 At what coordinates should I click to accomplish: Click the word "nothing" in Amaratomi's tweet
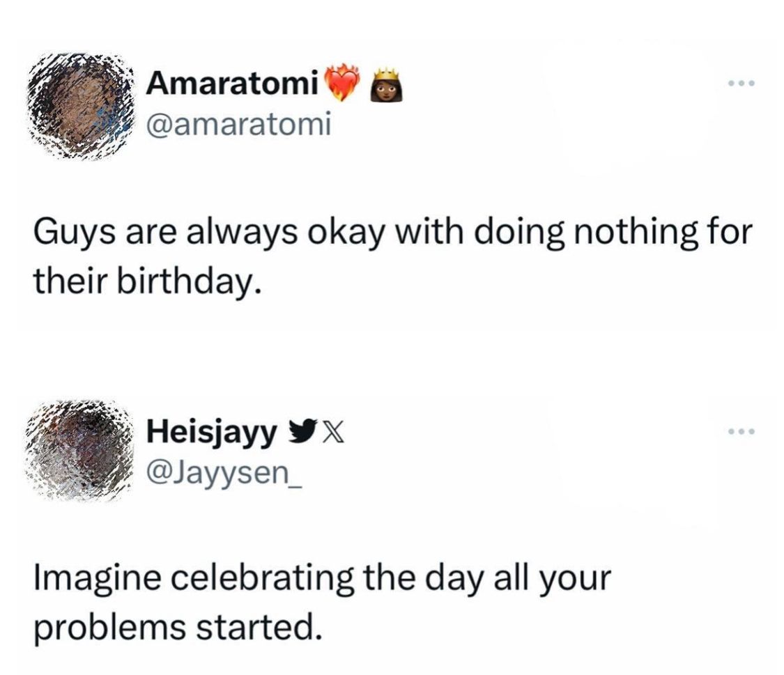pyautogui.click(x=631, y=234)
